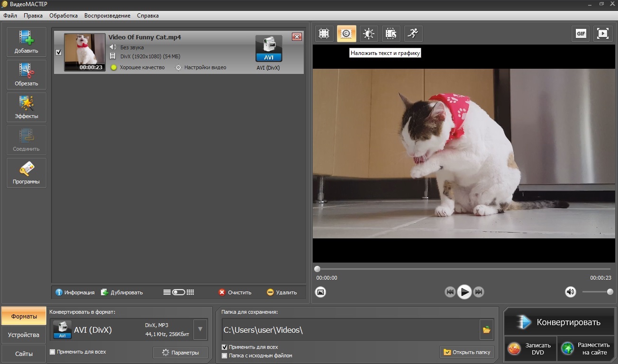Click Открыть папку button
Screen dimensions: 618x364
pyautogui.click(x=467, y=352)
